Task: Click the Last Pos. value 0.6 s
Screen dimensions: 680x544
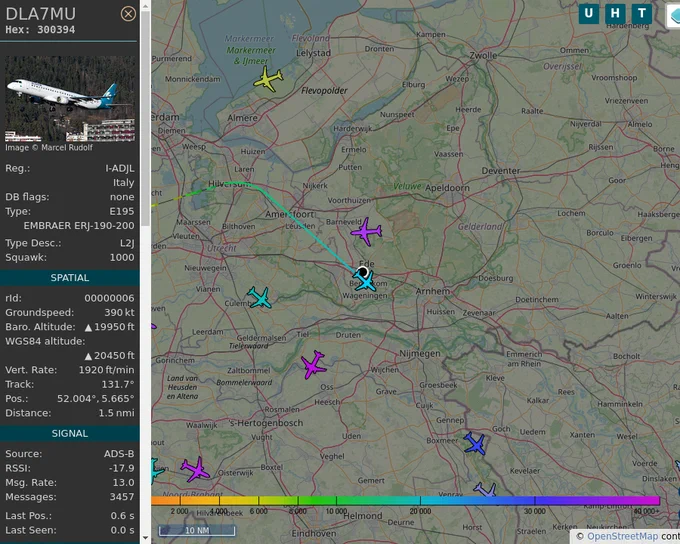Action: click(122, 515)
